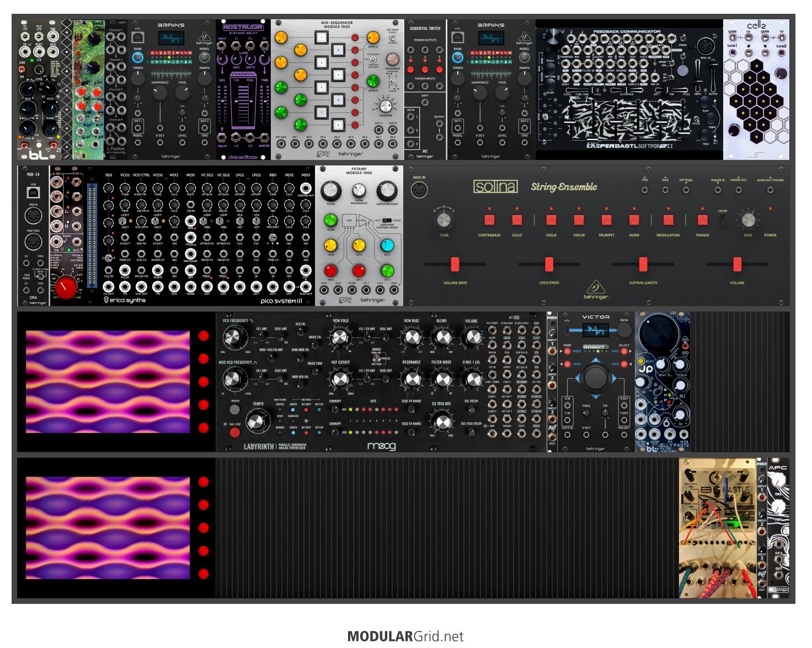Click the Behringer logo on the Mix-Sequencer 1050
Image resolution: width=812 pixels, height=648 pixels.
pyautogui.click(x=350, y=154)
